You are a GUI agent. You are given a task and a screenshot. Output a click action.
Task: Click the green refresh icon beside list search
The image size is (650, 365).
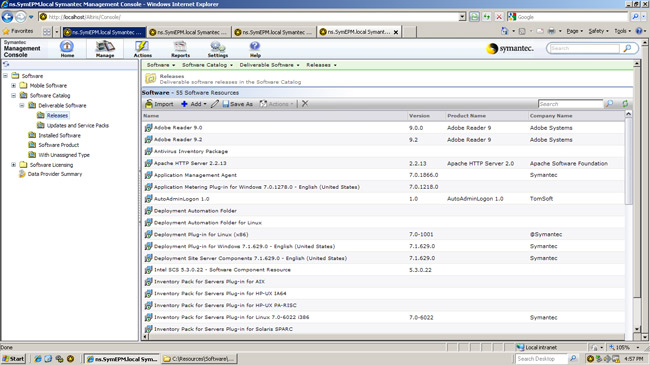click(x=625, y=104)
